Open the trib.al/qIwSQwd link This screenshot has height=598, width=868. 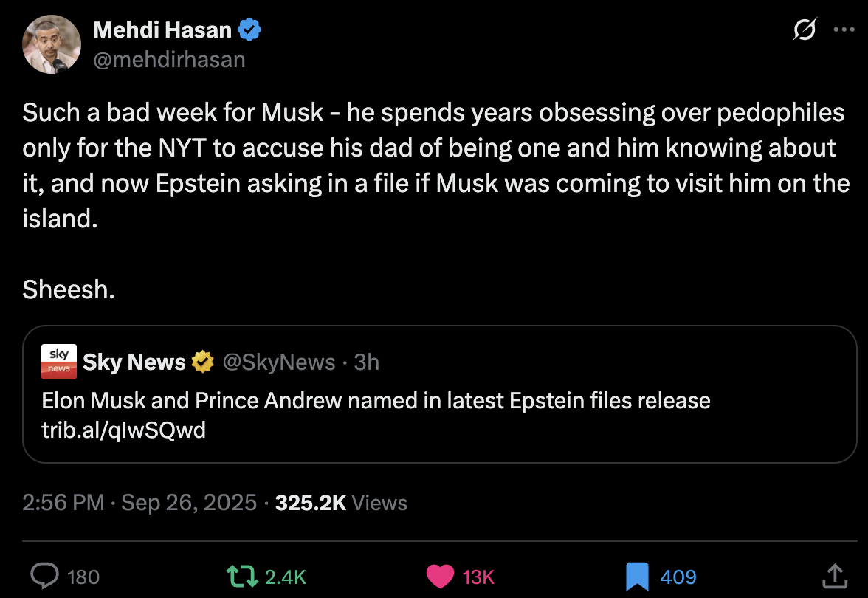click(x=123, y=430)
